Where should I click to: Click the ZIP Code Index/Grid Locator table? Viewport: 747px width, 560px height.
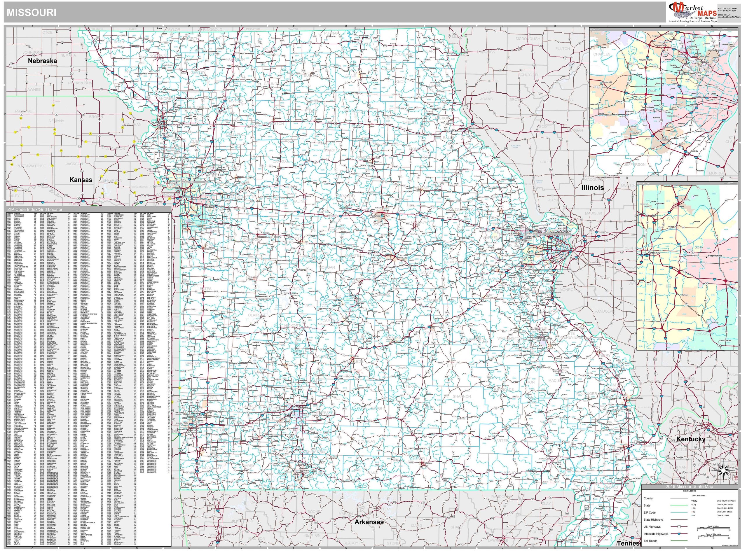(88, 377)
